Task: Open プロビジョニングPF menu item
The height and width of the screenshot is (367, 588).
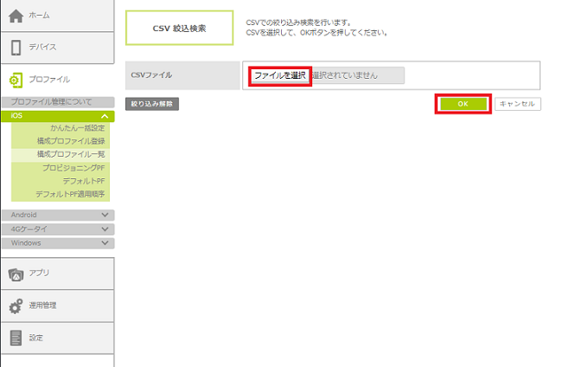Action: [x=73, y=167]
